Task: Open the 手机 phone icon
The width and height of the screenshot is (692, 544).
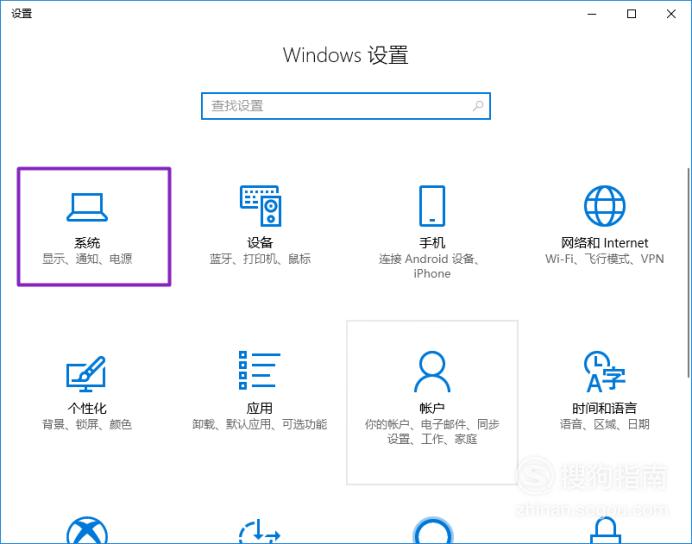Action: click(x=432, y=206)
